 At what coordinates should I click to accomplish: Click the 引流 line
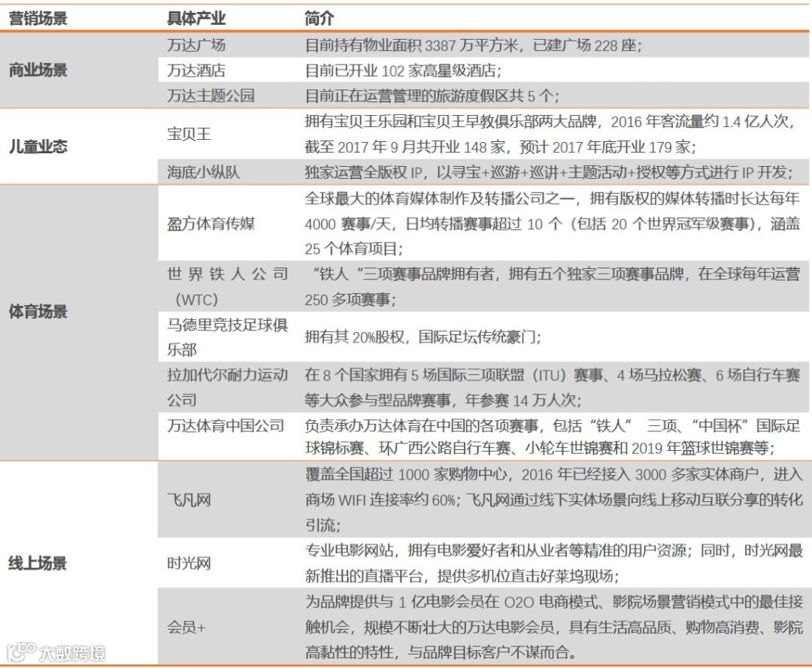pos(323,526)
